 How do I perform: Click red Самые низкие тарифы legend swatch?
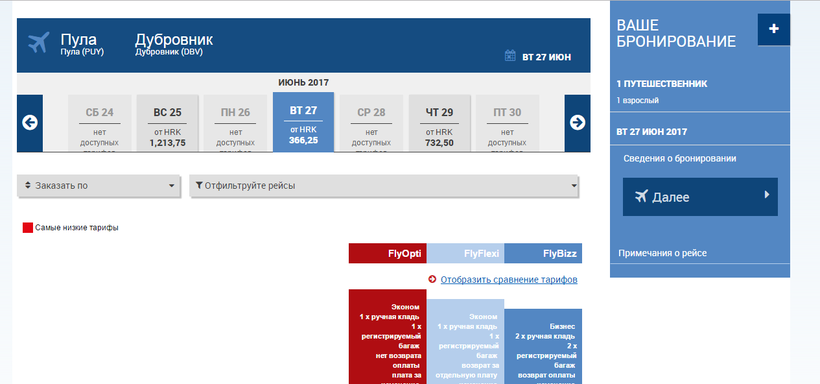tap(28, 228)
